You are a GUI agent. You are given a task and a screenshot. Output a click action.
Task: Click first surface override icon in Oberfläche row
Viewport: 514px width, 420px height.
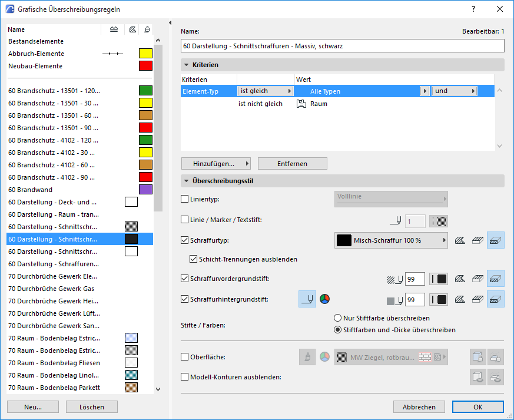point(478,357)
